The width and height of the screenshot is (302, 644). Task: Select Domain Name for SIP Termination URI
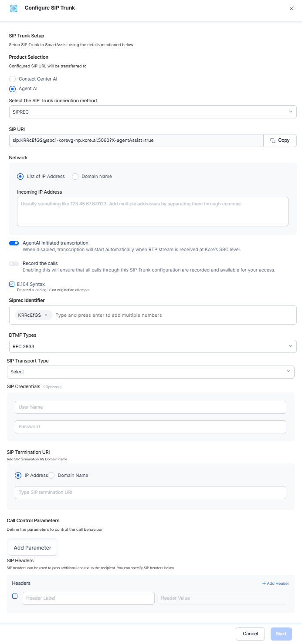(x=51, y=476)
